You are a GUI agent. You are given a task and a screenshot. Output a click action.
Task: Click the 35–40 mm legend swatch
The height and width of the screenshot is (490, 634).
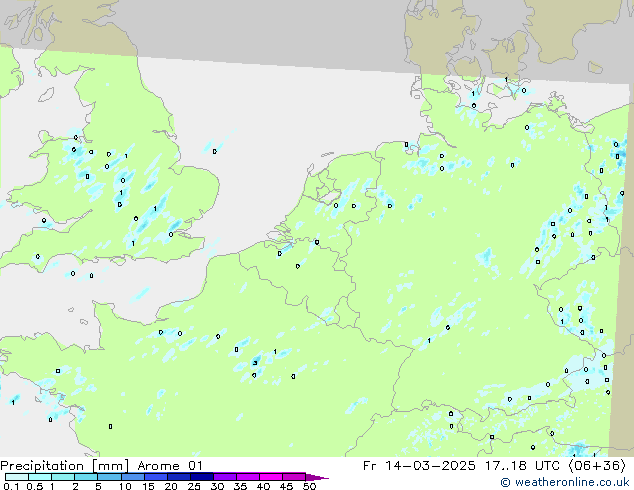247,477
